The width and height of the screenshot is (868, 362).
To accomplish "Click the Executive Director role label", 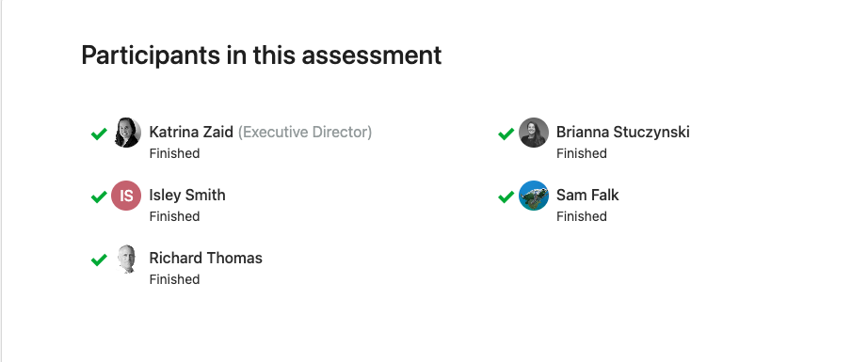I will coord(305,132).
